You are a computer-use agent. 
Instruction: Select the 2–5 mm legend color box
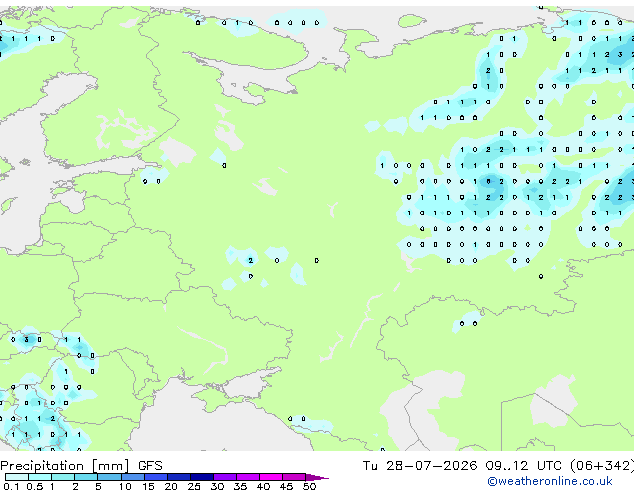(86, 477)
